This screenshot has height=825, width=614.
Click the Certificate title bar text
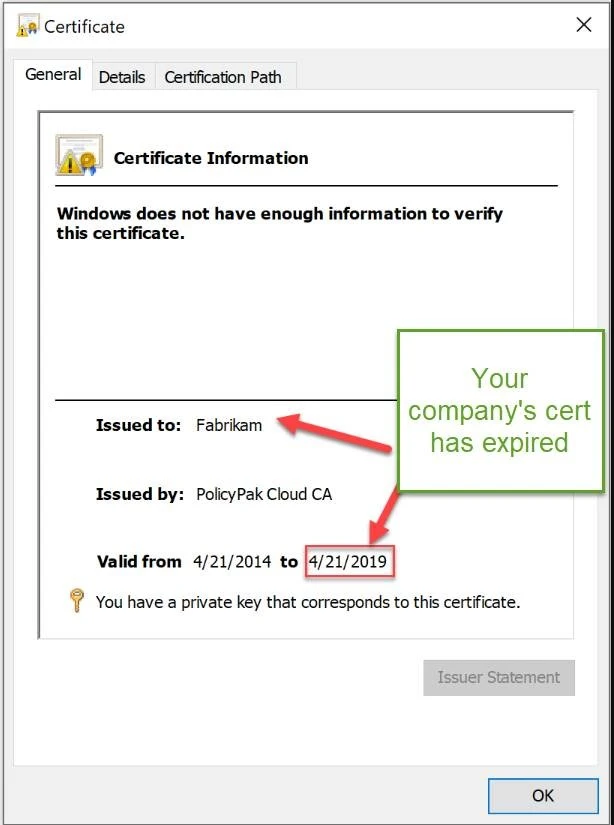click(x=85, y=27)
